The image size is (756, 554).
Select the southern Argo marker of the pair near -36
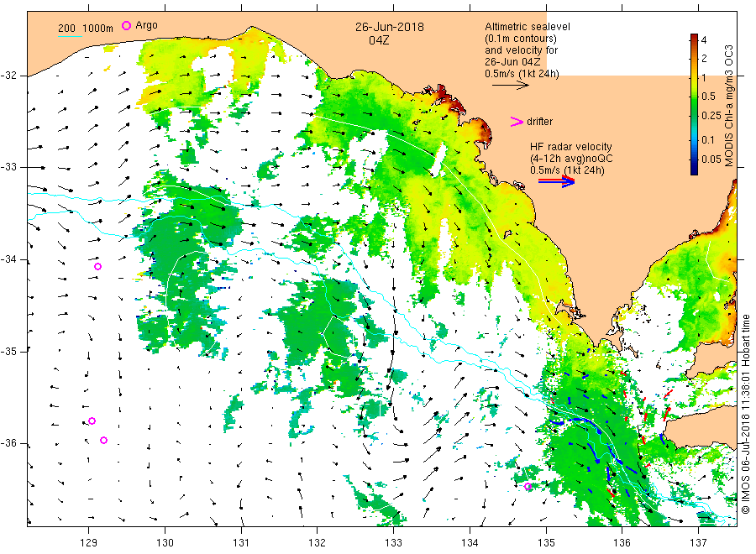click(x=103, y=440)
